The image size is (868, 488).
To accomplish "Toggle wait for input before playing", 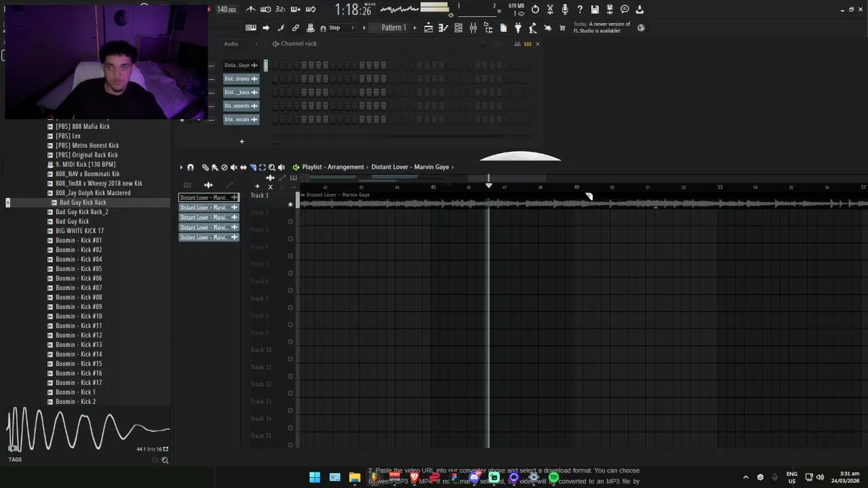I will (x=266, y=9).
